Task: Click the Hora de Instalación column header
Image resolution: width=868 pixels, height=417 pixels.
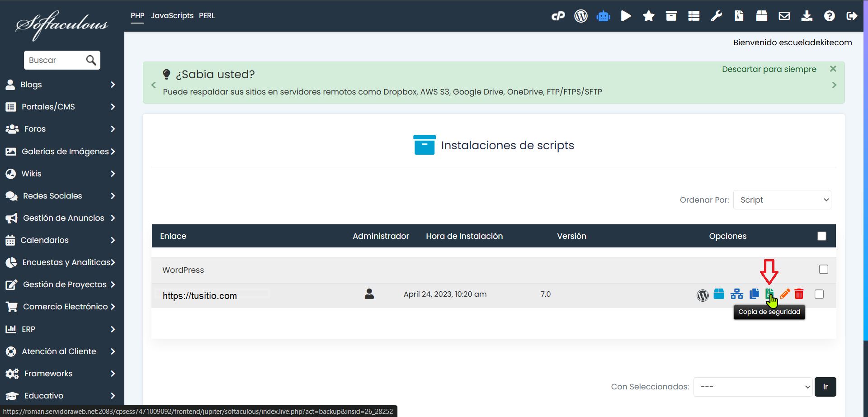Action: (x=464, y=236)
